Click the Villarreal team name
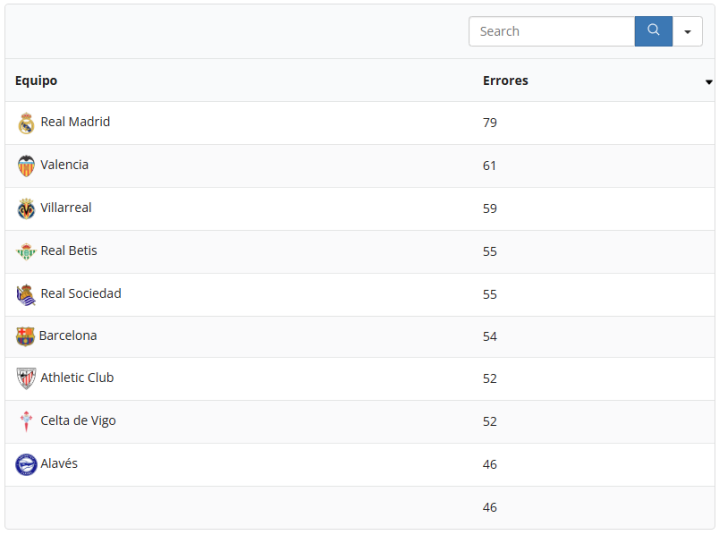The image size is (719, 535). (66, 208)
